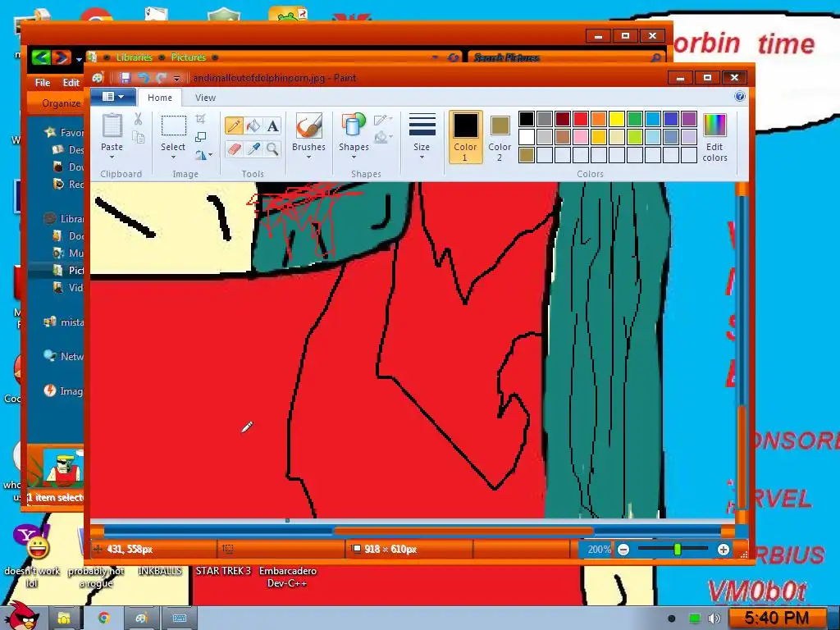
Task: Open the shape Outline dropdown
Action: 382,119
